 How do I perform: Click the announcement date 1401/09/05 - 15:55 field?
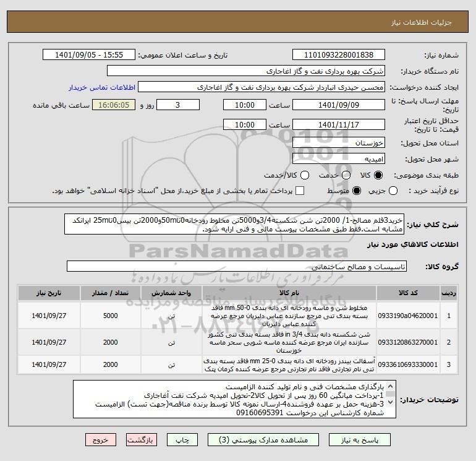pos(89,55)
